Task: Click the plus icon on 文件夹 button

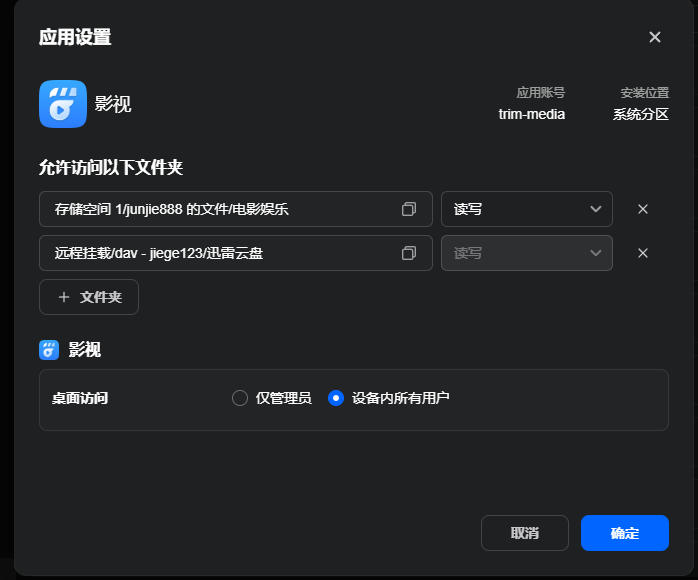Action: 64,297
